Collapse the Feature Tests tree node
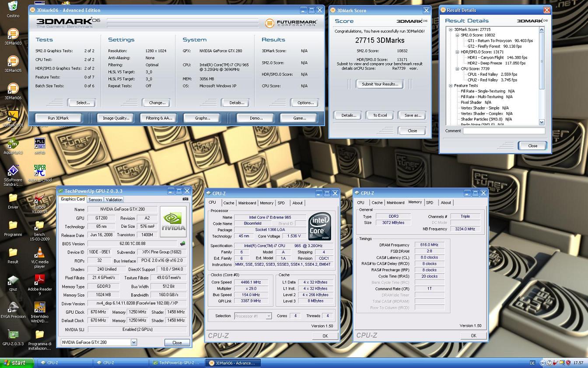588x368 pixels. [x=451, y=85]
